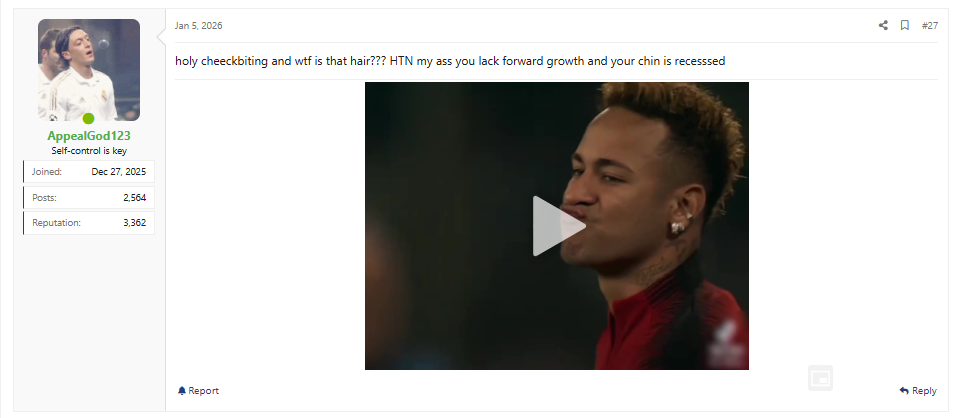Click the Report text link
Image resolution: width=960 pixels, height=418 pixels.
(x=203, y=390)
